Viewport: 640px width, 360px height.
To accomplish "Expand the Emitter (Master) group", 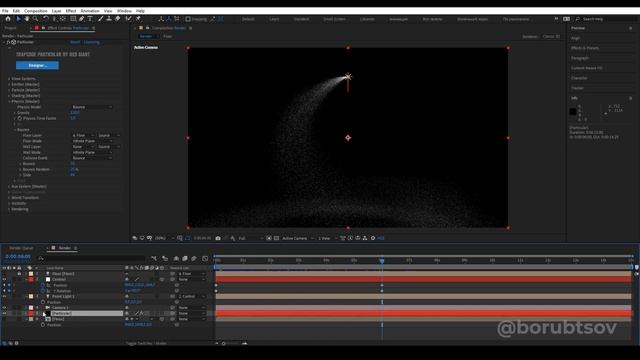I will click(9, 84).
